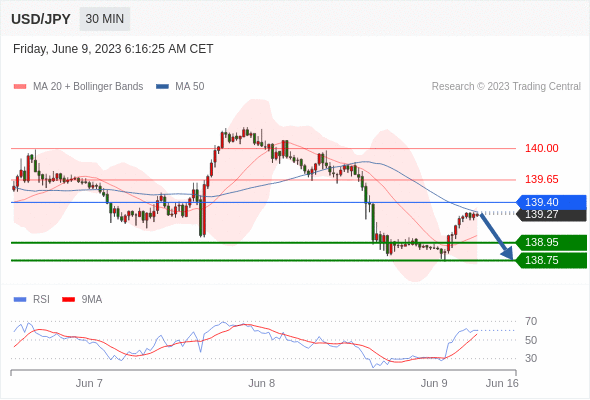Click the 139.65 resistance level label
The width and height of the screenshot is (590, 400).
point(541,179)
